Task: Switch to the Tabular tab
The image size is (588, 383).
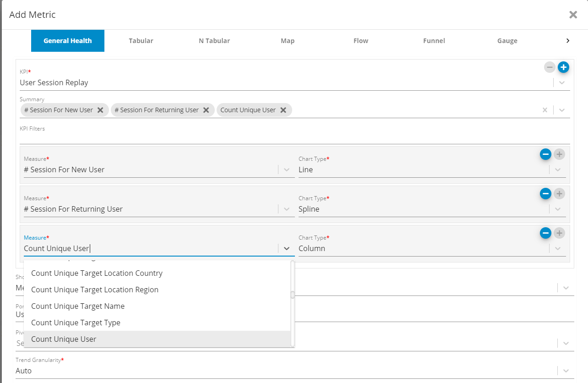Action: (x=141, y=41)
